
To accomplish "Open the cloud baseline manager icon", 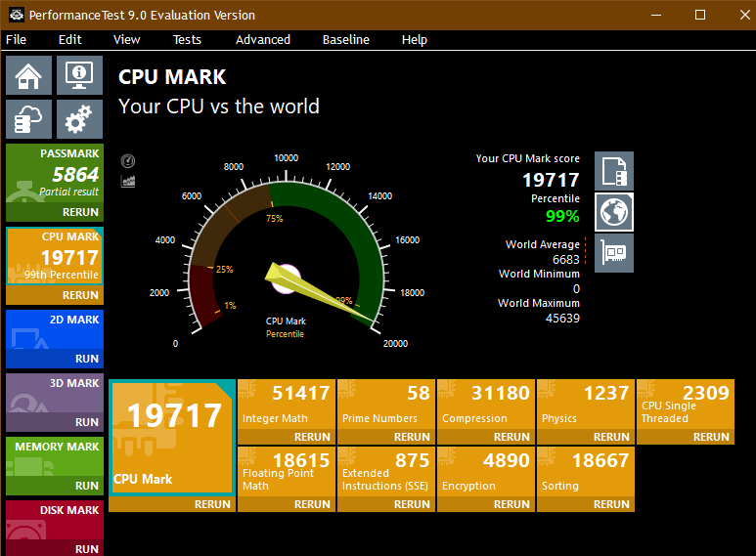I will point(29,119).
